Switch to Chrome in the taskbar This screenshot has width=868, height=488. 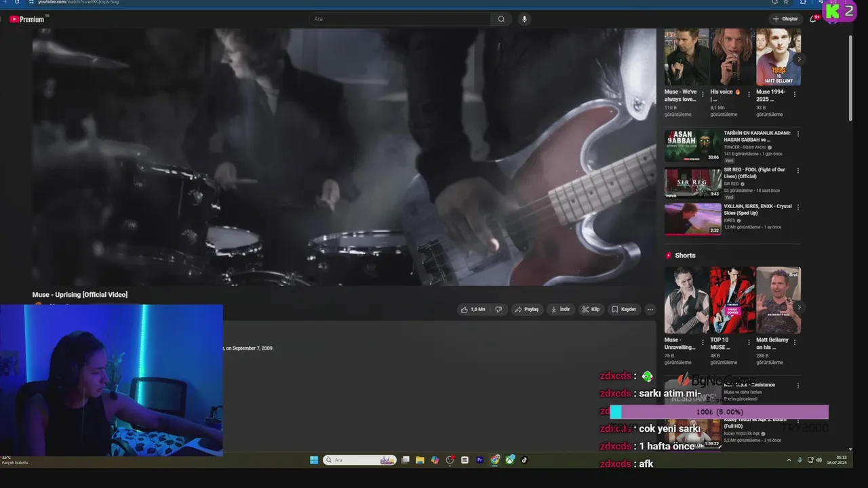pyautogui.click(x=495, y=460)
